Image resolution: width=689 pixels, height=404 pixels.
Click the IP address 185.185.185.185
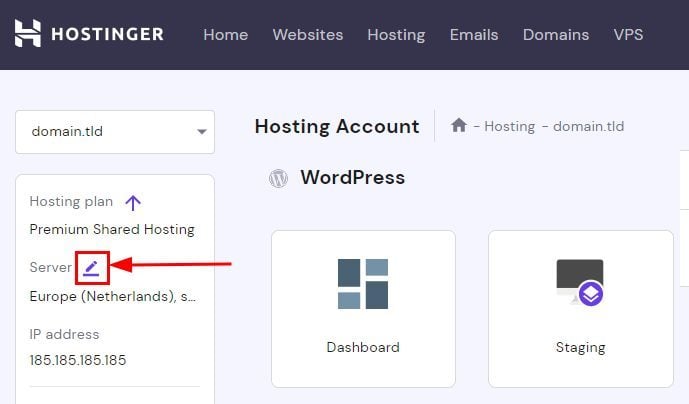point(78,360)
